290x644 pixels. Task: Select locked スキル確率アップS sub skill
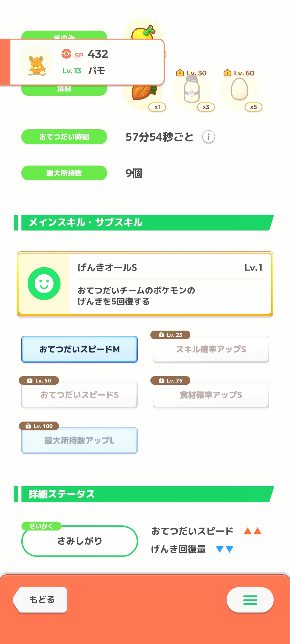pyautogui.click(x=211, y=349)
